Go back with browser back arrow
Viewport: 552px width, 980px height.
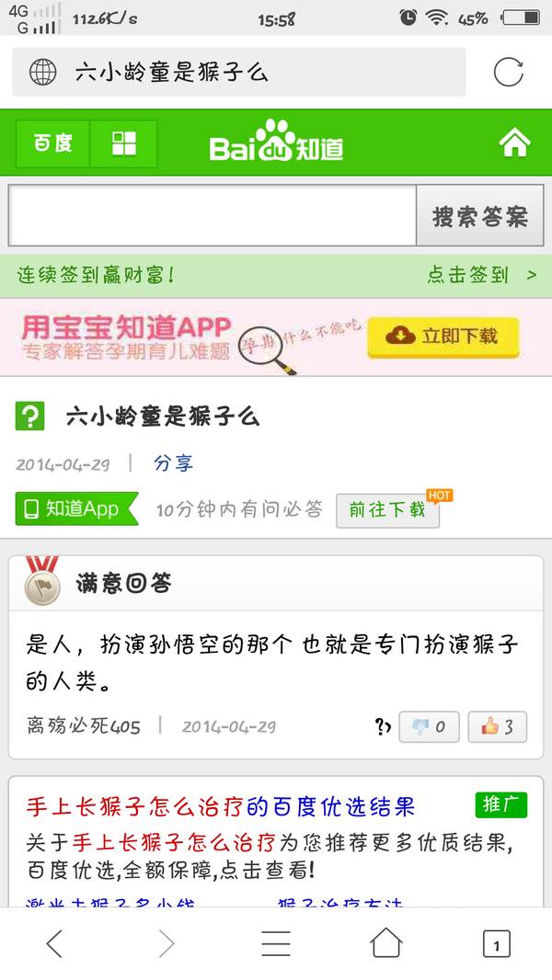pos(55,943)
